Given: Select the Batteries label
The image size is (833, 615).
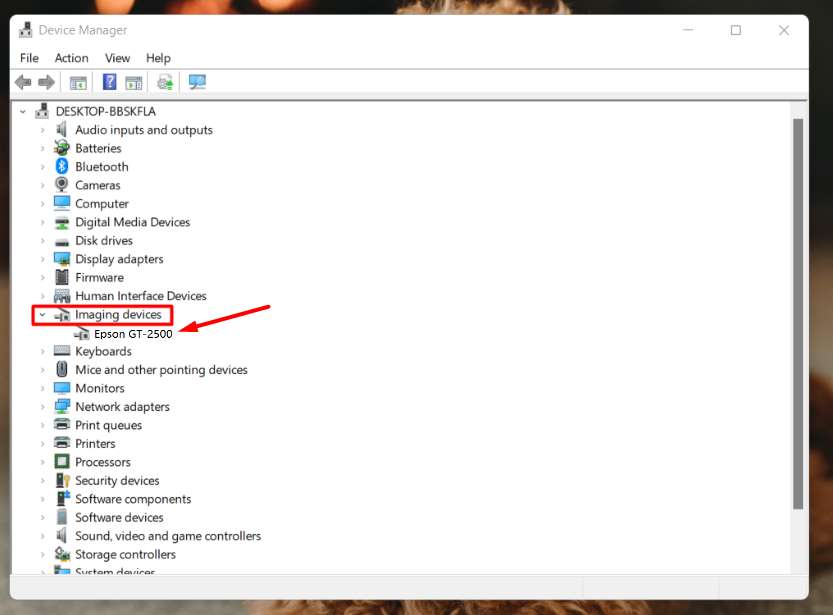Looking at the screenshot, I should coord(98,148).
